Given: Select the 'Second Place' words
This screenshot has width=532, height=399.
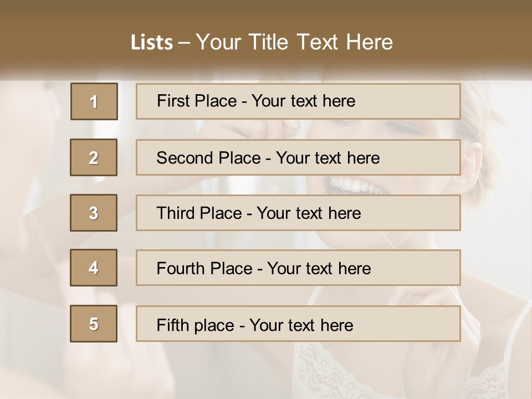Looking at the screenshot, I should (x=209, y=158).
